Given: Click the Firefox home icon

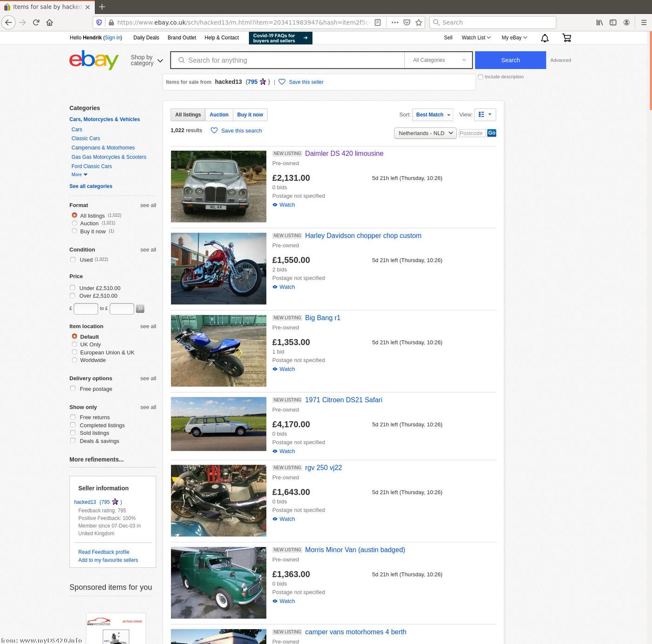Looking at the screenshot, I should (49, 22).
